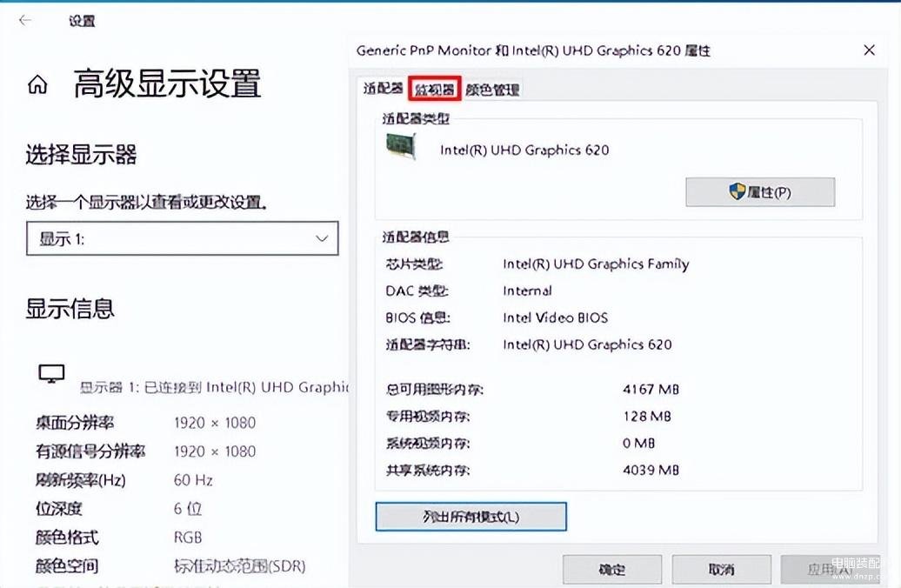Image resolution: width=901 pixels, height=588 pixels.
Task: Click the RGB color format value
Action: [x=188, y=537]
